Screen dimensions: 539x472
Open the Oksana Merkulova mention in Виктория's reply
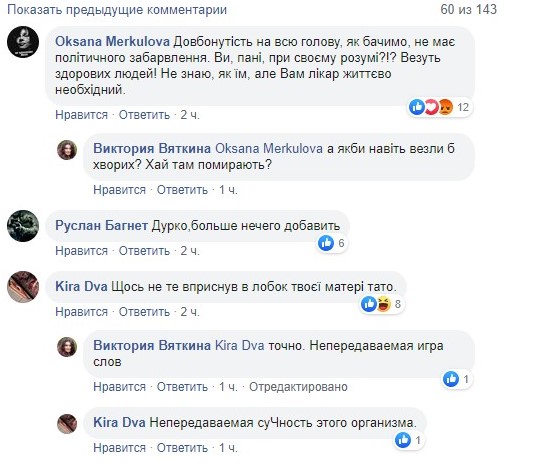point(269,149)
